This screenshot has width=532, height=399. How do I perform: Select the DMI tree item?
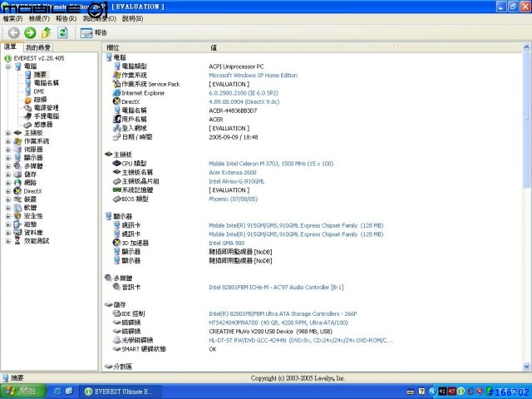(39, 91)
